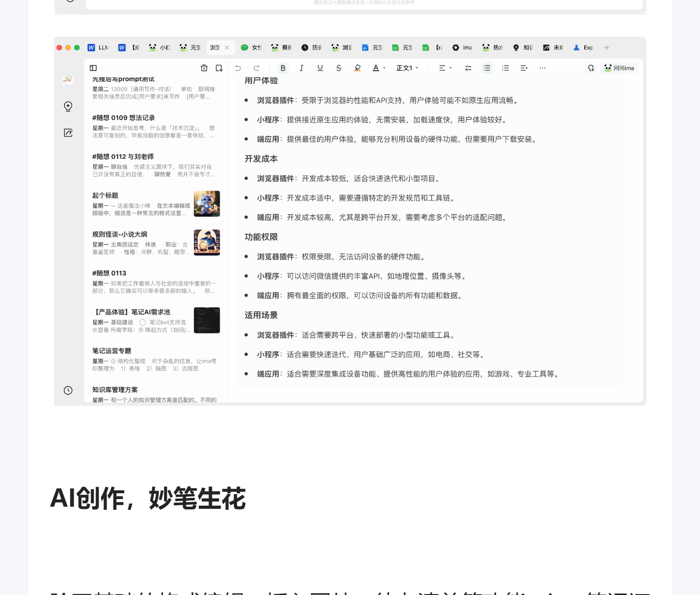Apply italic formatting
Image resolution: width=700 pixels, height=595 pixels.
coord(301,68)
